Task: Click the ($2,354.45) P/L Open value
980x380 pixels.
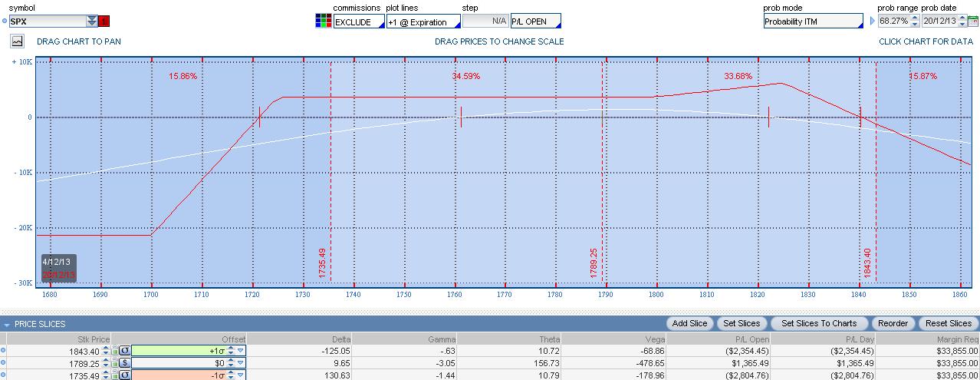Action: tap(747, 351)
